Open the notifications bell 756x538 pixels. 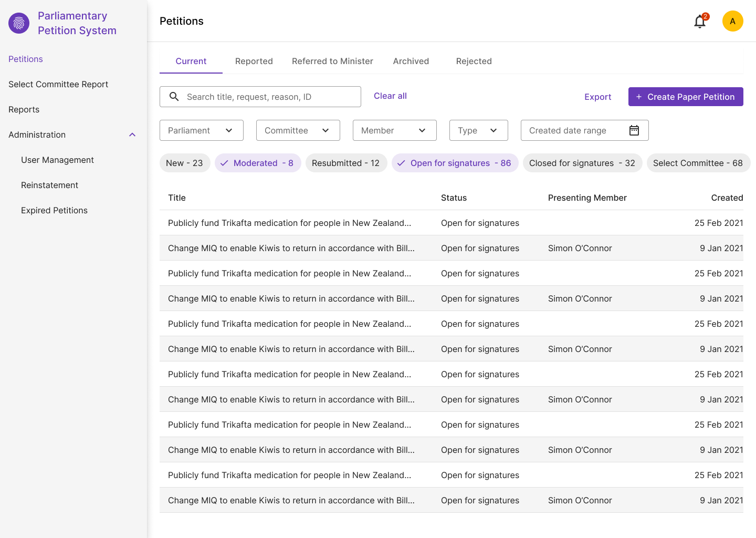click(700, 21)
